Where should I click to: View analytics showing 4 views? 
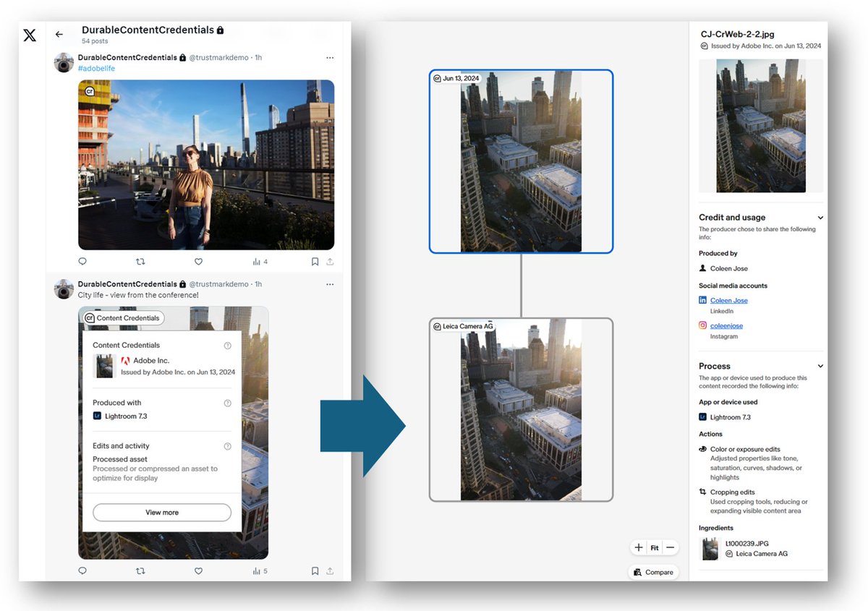(x=260, y=262)
